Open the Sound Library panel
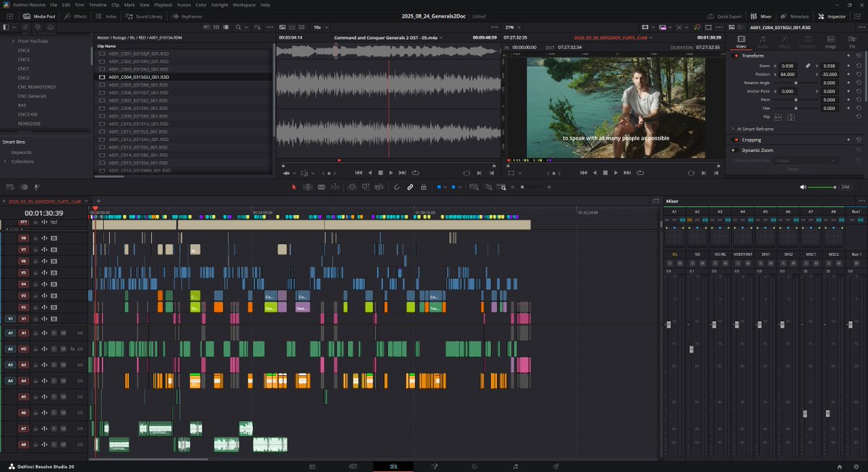Image resolution: width=868 pixels, height=472 pixels. coord(145,16)
